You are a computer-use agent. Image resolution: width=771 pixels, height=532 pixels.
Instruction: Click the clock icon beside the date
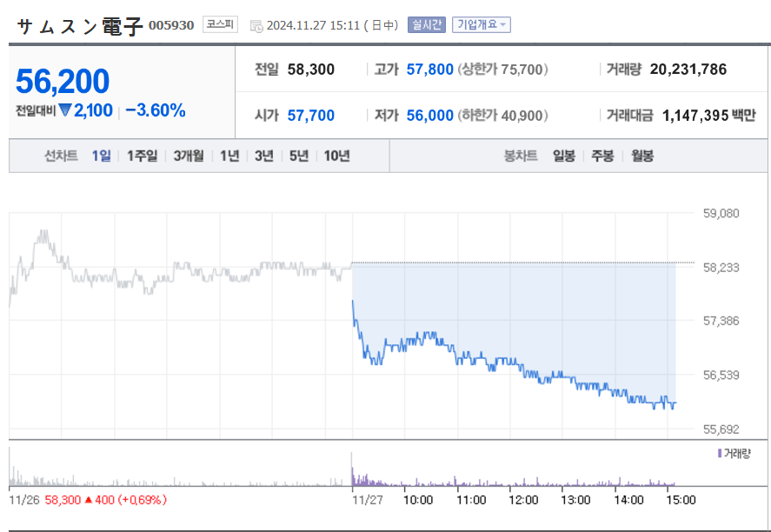256,26
